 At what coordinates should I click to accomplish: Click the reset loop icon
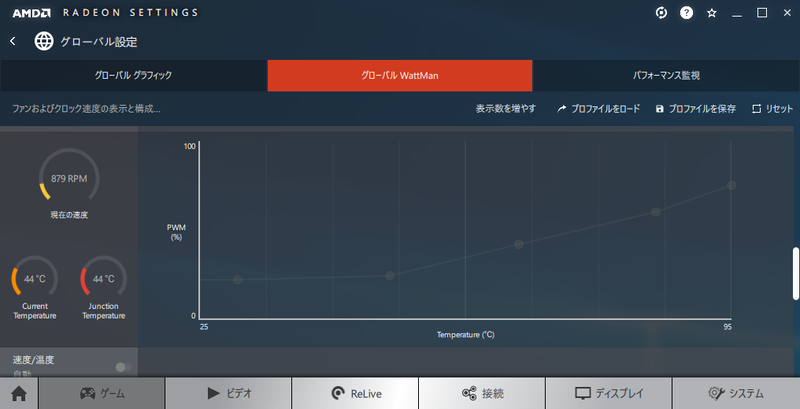[757, 109]
